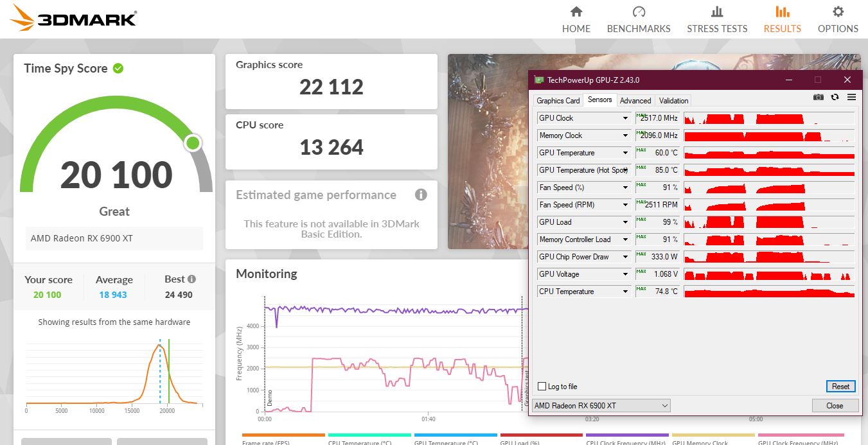Switch to the Graphics Card tab in GPU-Z

(558, 101)
